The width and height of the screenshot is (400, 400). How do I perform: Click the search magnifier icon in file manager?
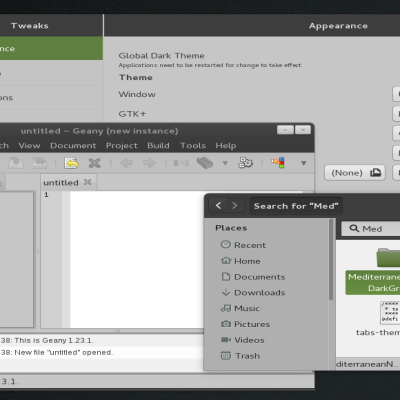tap(354, 228)
